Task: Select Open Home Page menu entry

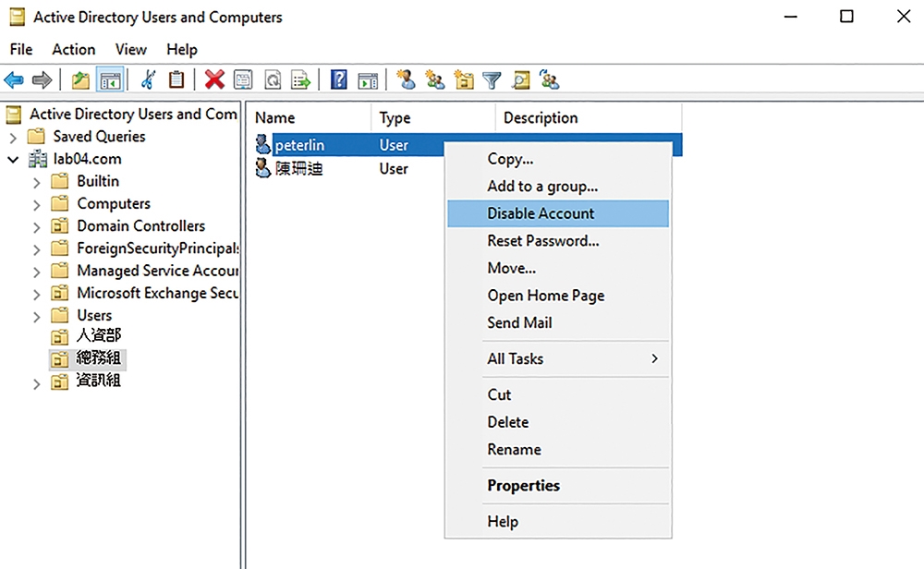Action: (x=558, y=295)
